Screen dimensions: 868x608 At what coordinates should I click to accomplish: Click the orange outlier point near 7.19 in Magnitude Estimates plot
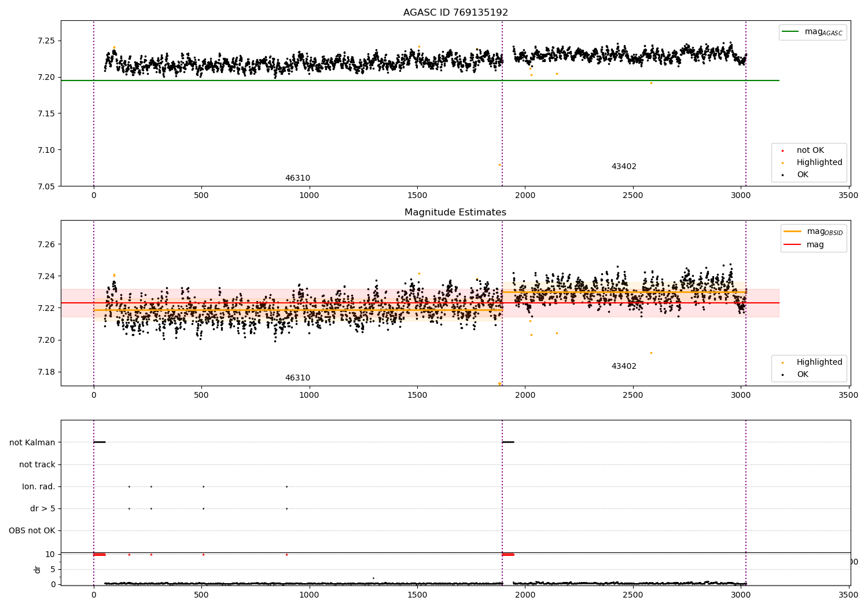(651, 353)
